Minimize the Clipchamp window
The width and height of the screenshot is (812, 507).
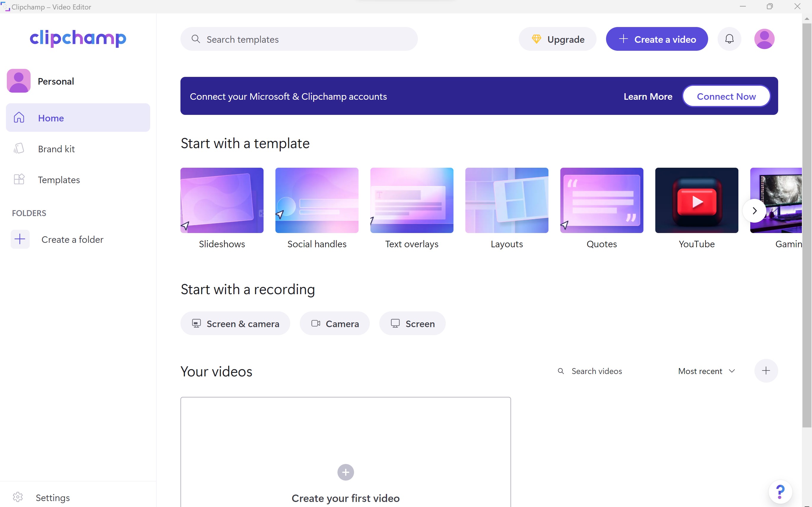pos(743,6)
